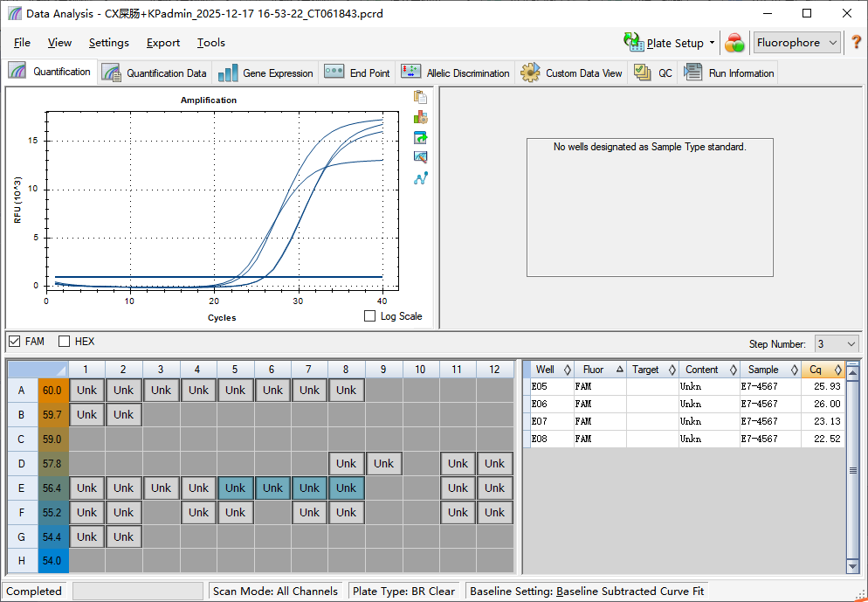Open the Export menu
Screen dimensions: 868x602
[x=163, y=43]
